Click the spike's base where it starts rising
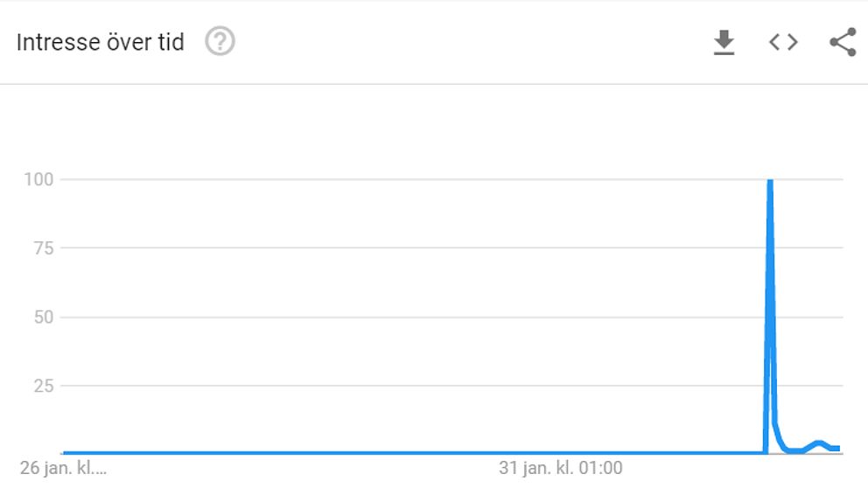The height and width of the screenshot is (488, 868). pos(766,452)
